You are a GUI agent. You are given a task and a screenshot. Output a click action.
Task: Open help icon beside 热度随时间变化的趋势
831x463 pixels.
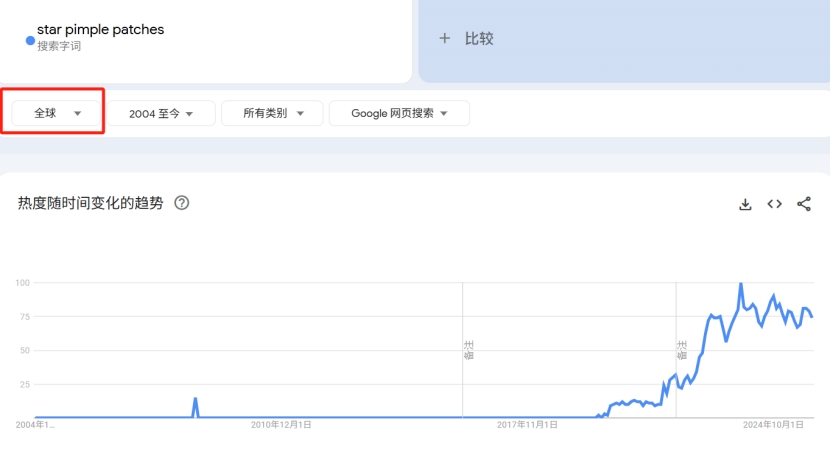(x=182, y=203)
